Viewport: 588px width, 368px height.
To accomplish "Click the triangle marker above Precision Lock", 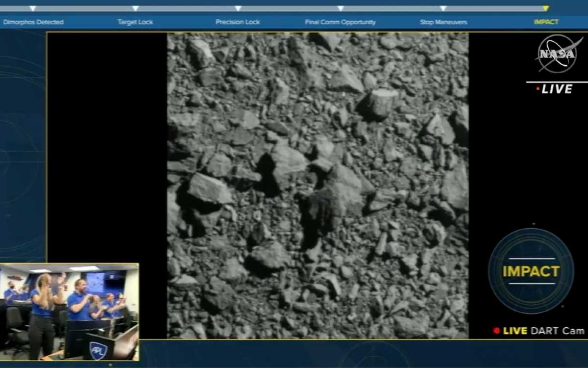I will coord(238,8).
